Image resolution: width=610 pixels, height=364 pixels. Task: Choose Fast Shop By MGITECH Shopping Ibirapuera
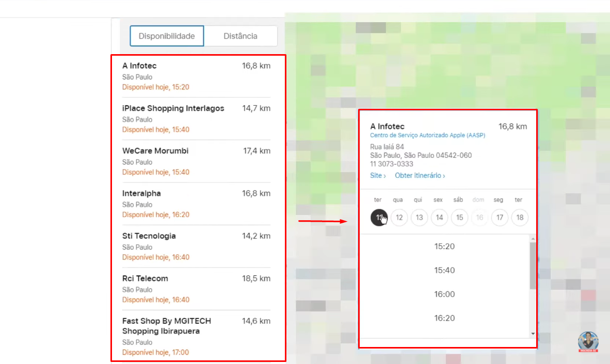196,336
